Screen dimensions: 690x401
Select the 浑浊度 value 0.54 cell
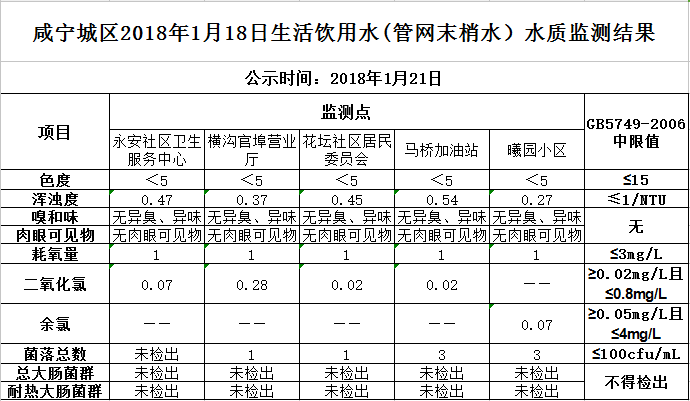[441, 200]
